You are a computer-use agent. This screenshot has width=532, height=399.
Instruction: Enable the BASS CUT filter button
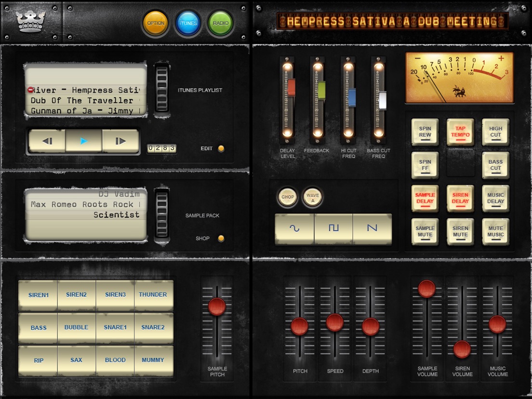495,165
